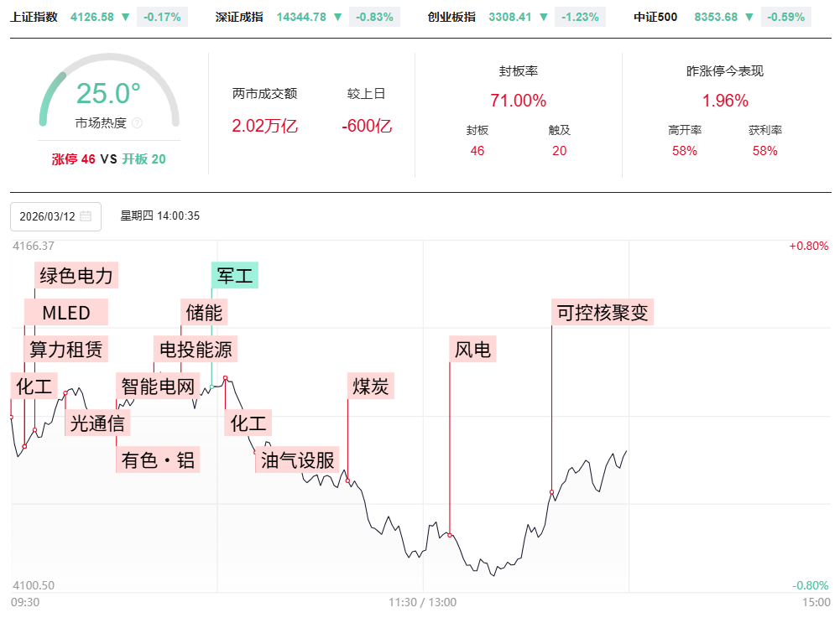Click the 上证指数 index name
The image size is (840, 623).
click(x=34, y=17)
